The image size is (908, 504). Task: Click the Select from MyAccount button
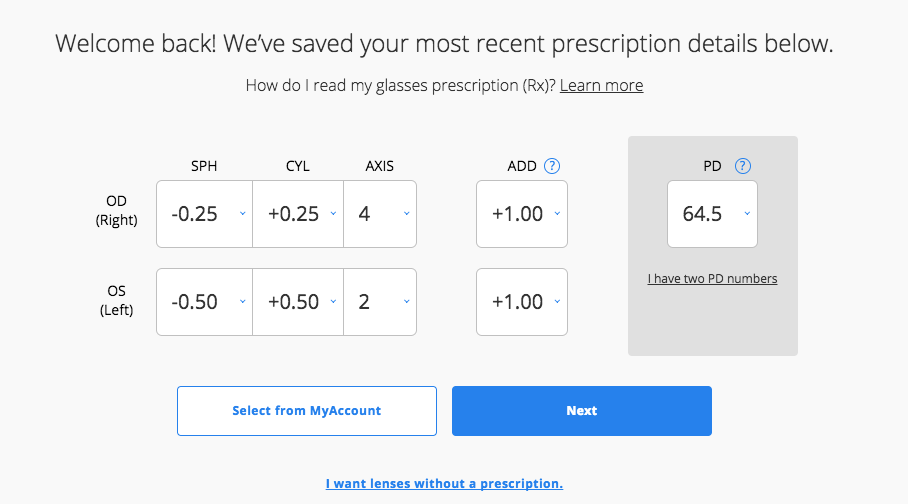[307, 411]
